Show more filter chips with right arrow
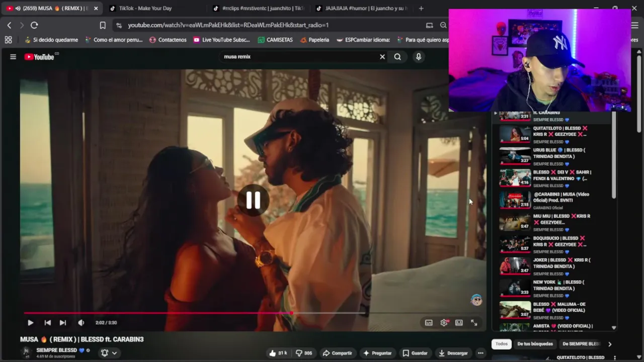 point(610,344)
